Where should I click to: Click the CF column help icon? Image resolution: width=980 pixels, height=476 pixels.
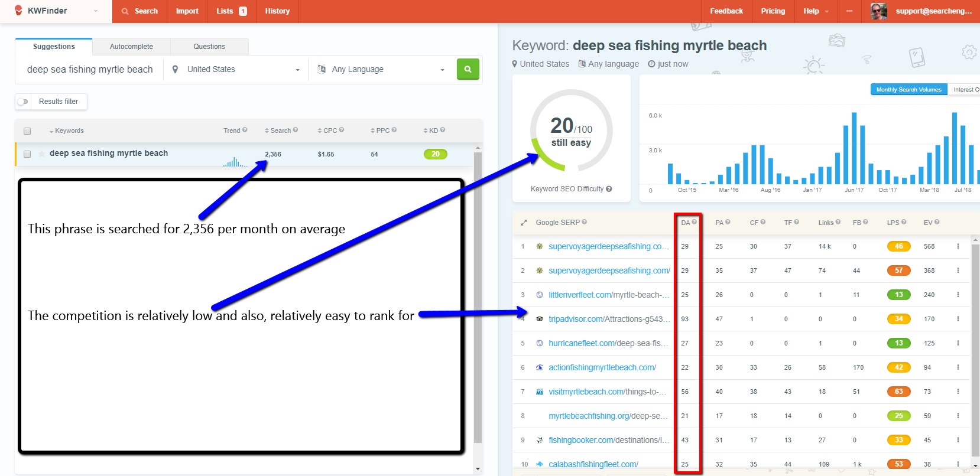(x=763, y=222)
